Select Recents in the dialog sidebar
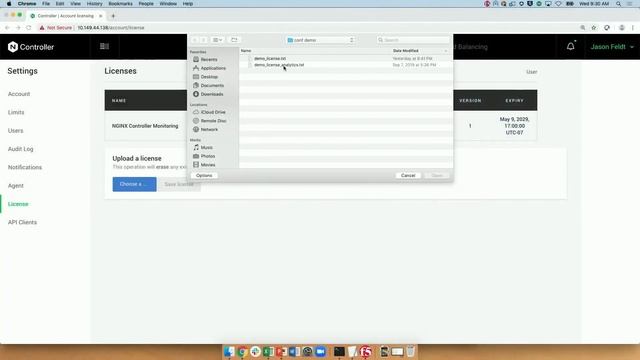The width and height of the screenshot is (640, 360). 209,60
